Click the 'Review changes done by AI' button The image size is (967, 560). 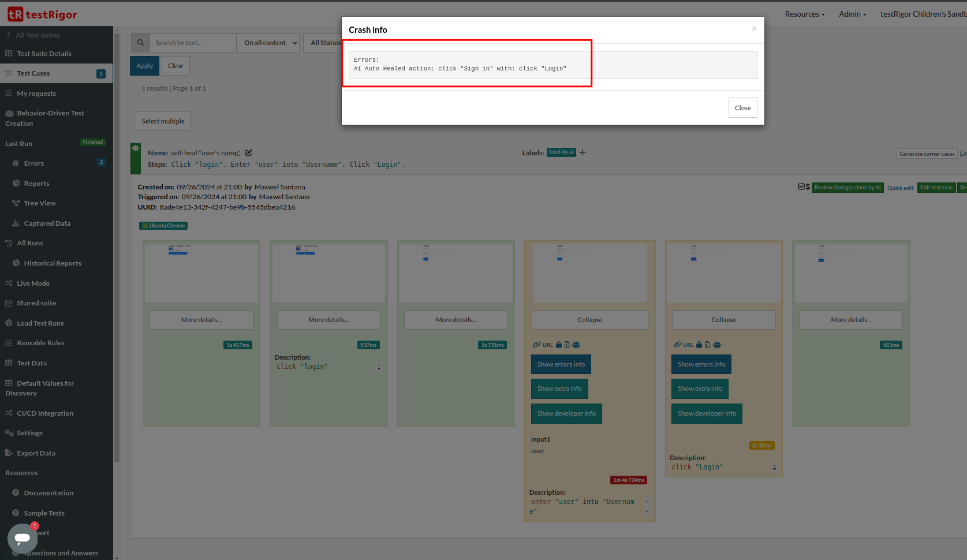click(x=847, y=188)
